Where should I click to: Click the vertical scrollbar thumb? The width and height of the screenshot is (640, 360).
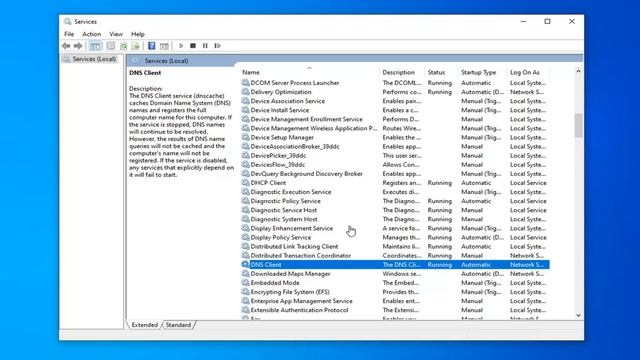click(x=578, y=126)
